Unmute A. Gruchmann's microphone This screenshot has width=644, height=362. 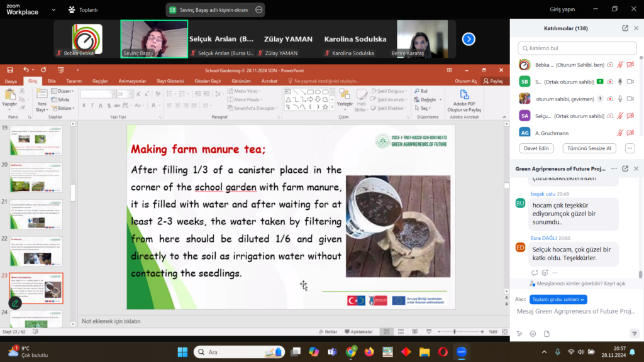(620, 133)
